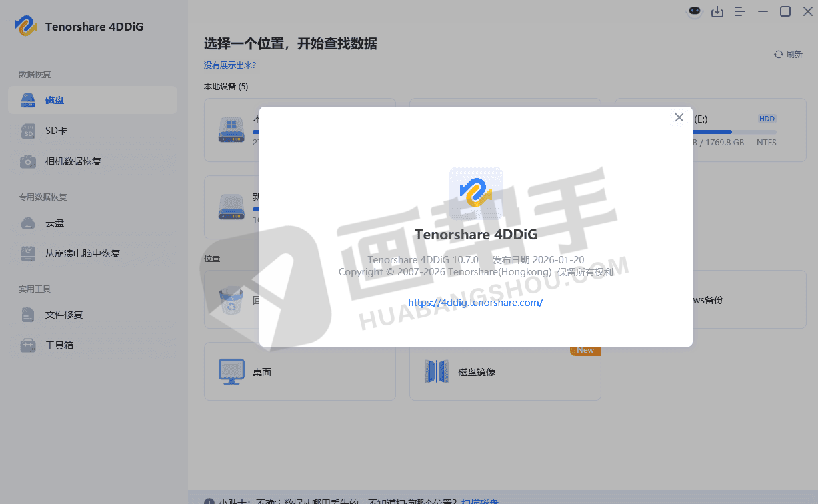Click the Windows system drive icon

(x=231, y=129)
